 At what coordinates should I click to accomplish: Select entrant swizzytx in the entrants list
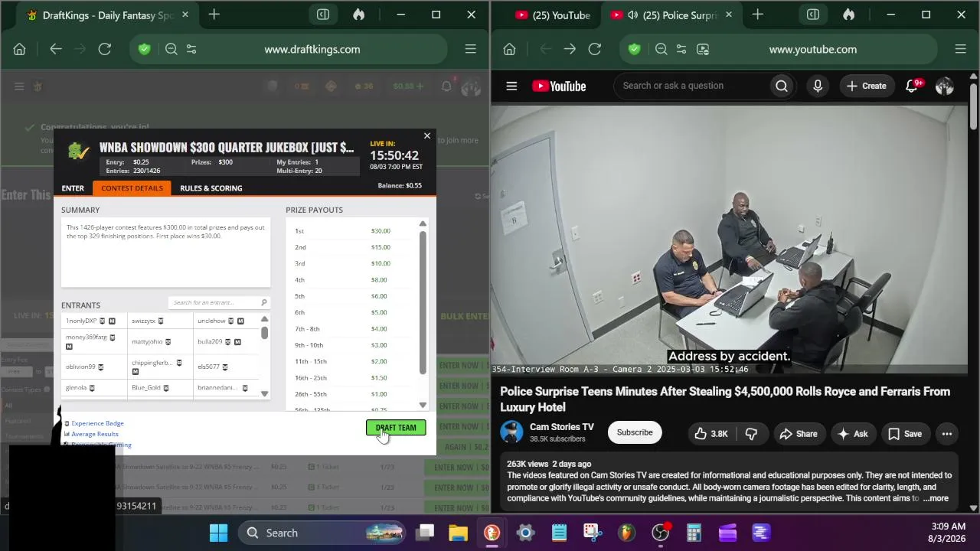coord(143,321)
